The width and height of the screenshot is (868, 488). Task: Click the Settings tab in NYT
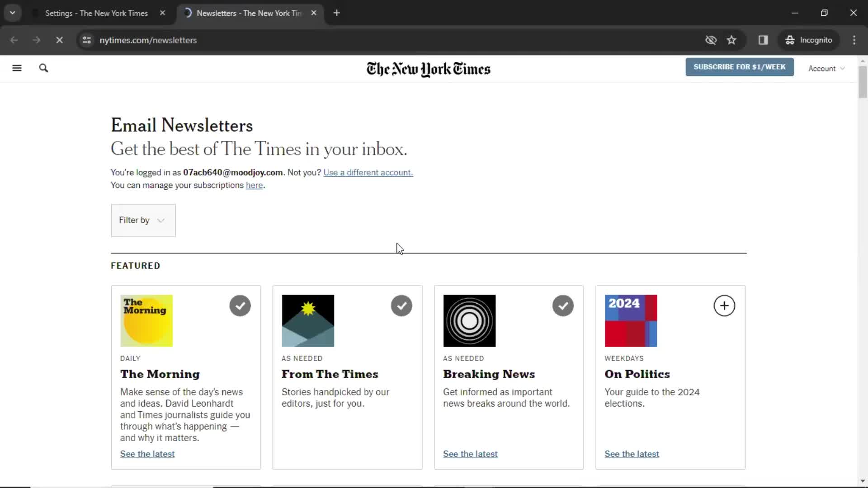pyautogui.click(x=97, y=13)
